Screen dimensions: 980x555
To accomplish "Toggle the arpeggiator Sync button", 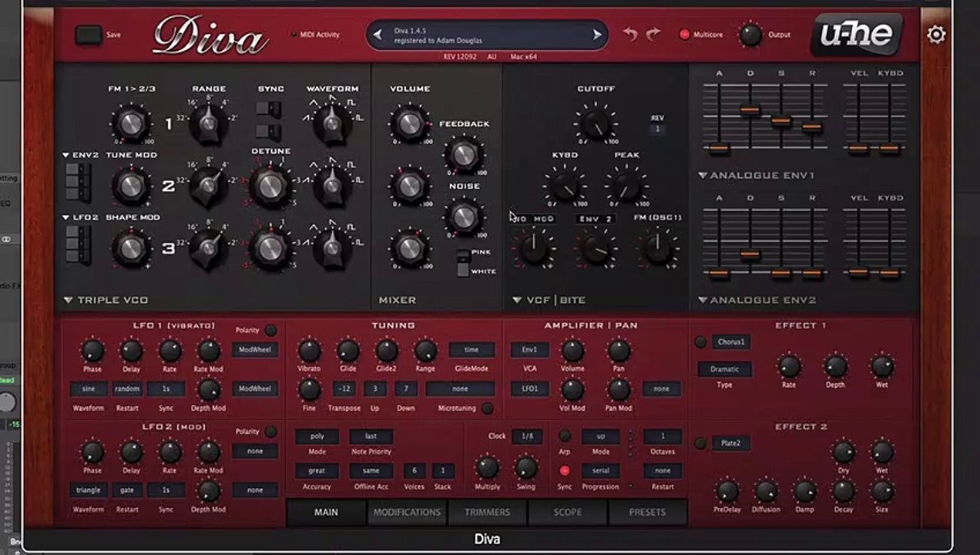I will [565, 470].
